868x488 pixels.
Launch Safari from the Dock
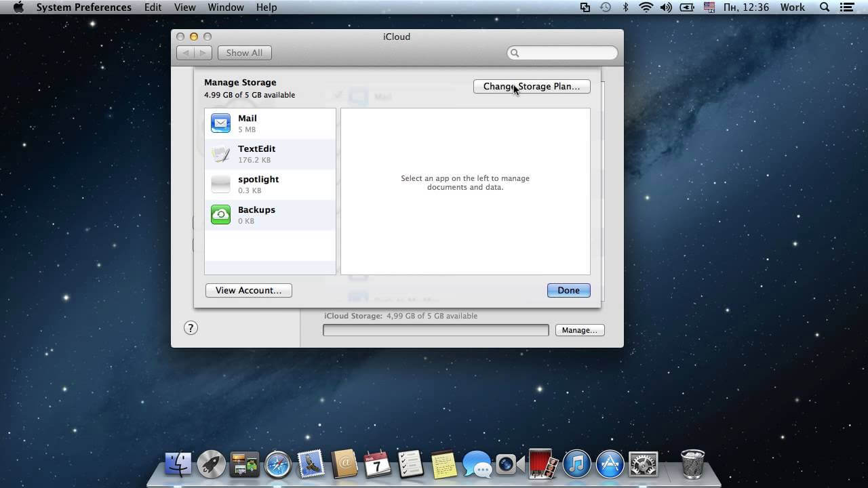click(278, 465)
